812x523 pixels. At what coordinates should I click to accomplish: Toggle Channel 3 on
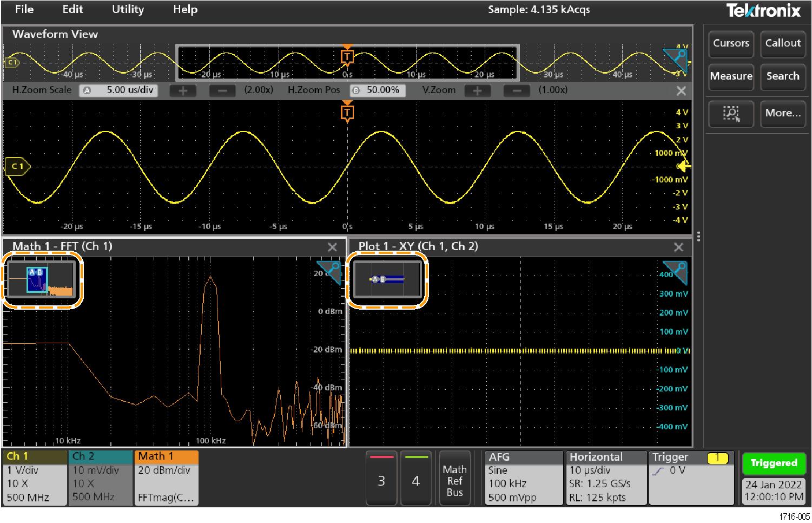tap(381, 479)
